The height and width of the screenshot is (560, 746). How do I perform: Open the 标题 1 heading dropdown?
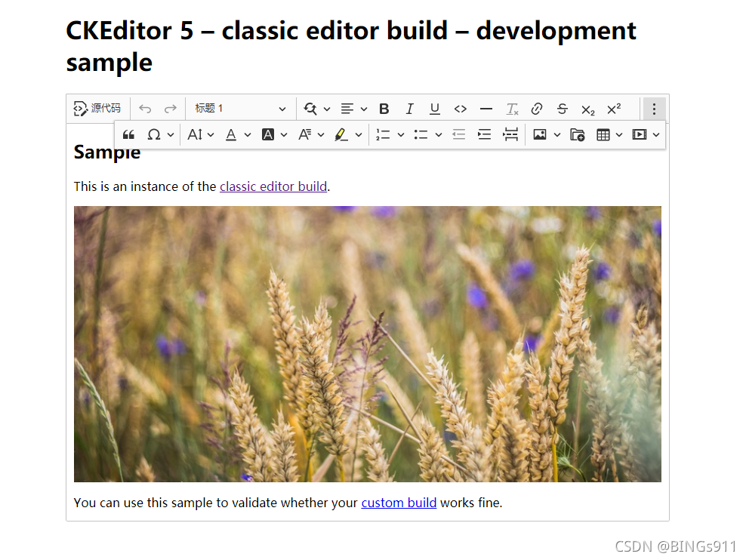tap(241, 109)
